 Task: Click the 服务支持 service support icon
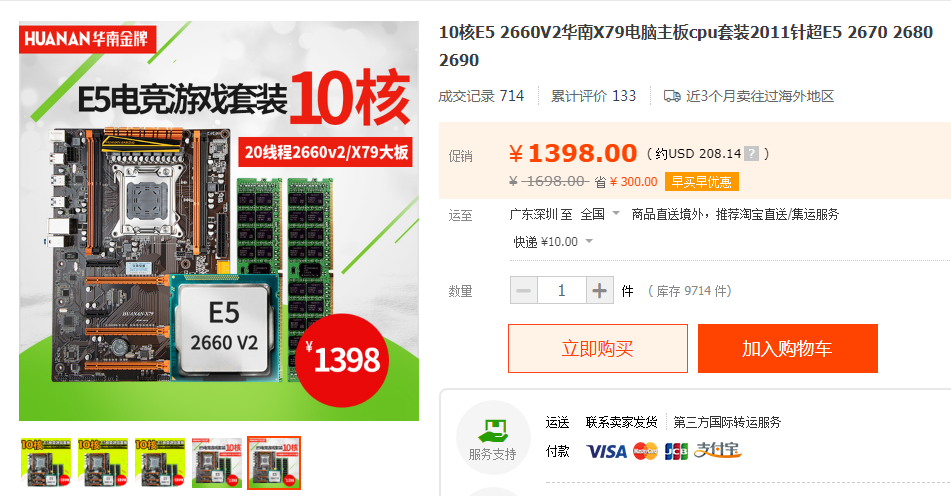pyautogui.click(x=492, y=431)
